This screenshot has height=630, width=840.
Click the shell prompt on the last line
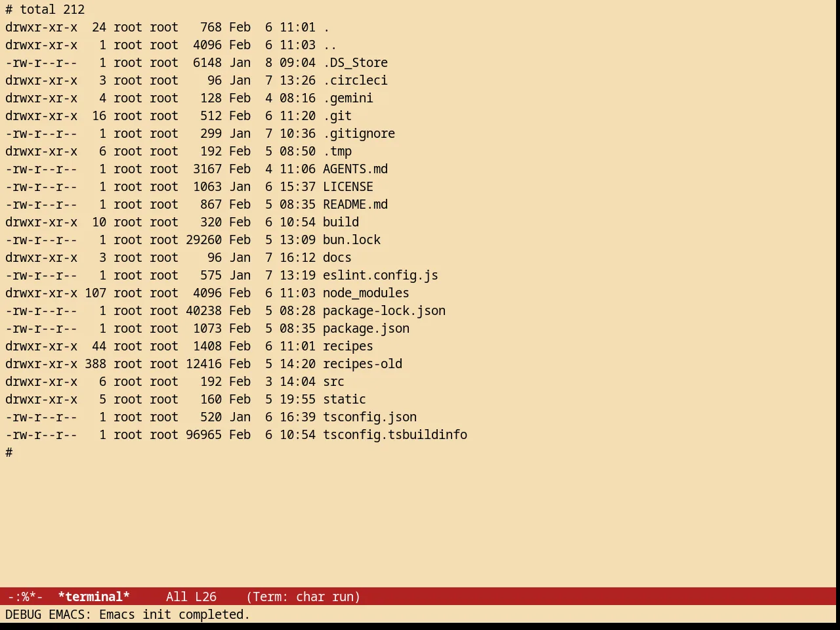pyautogui.click(x=9, y=452)
